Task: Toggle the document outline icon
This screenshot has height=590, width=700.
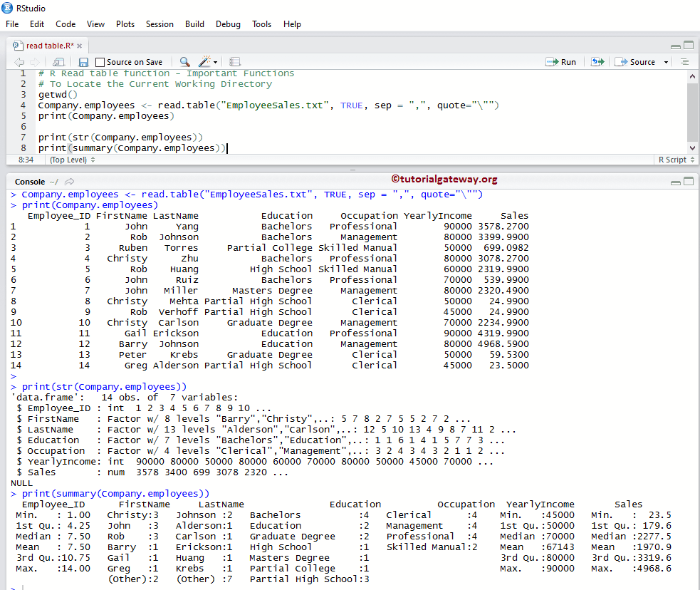Action: [684, 62]
